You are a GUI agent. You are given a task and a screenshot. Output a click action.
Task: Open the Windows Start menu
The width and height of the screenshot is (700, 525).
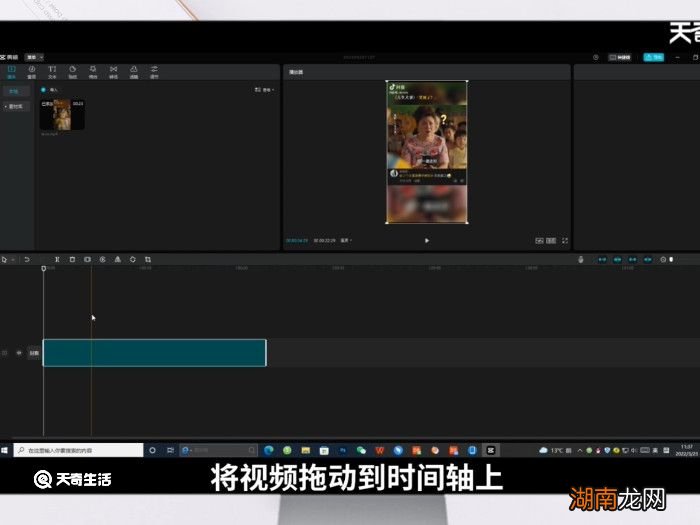tap(4, 450)
